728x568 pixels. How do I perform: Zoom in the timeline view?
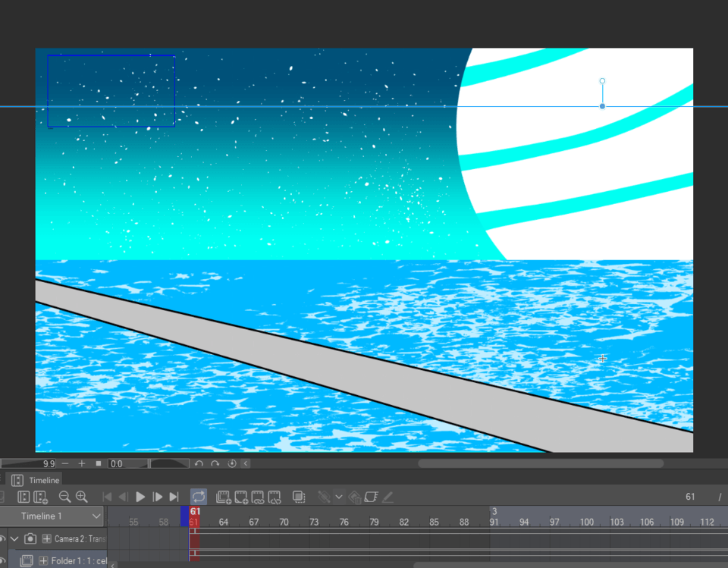click(x=82, y=497)
